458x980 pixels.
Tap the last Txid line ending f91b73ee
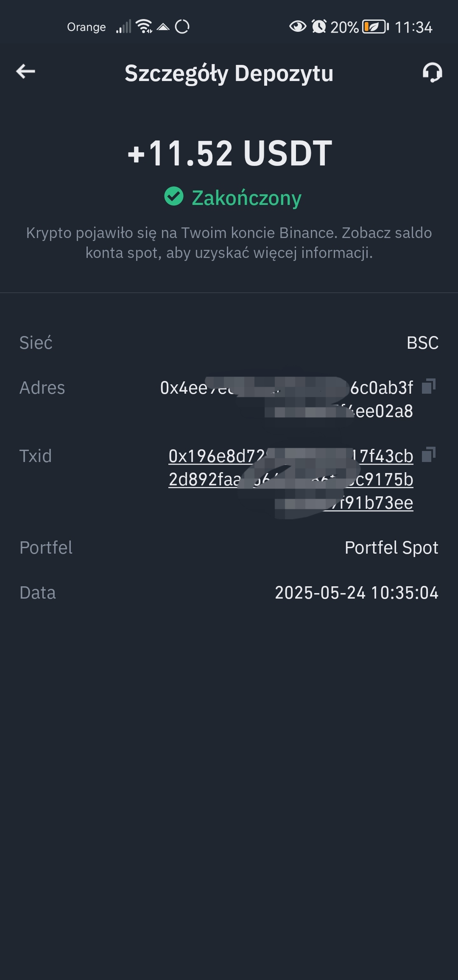369,503
